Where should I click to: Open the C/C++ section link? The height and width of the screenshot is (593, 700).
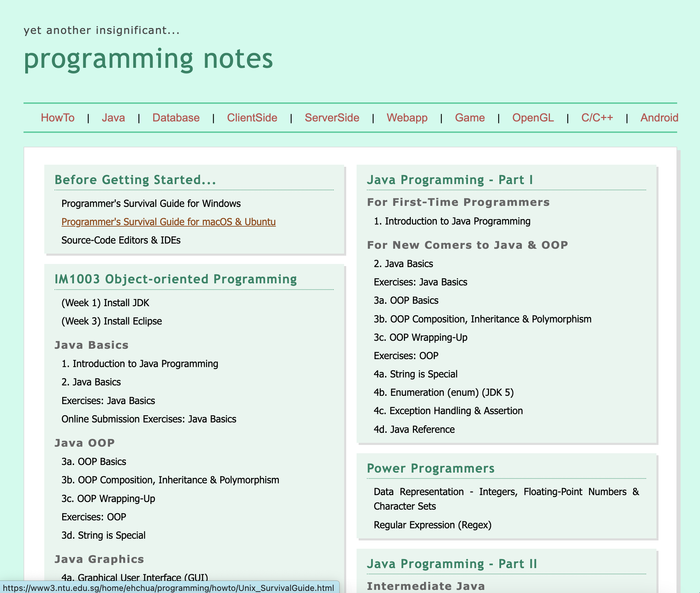[x=597, y=118]
